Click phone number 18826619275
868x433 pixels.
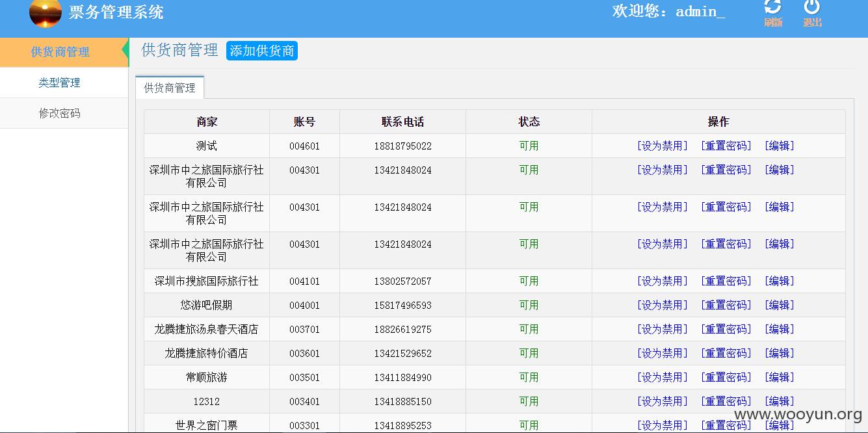click(x=402, y=330)
